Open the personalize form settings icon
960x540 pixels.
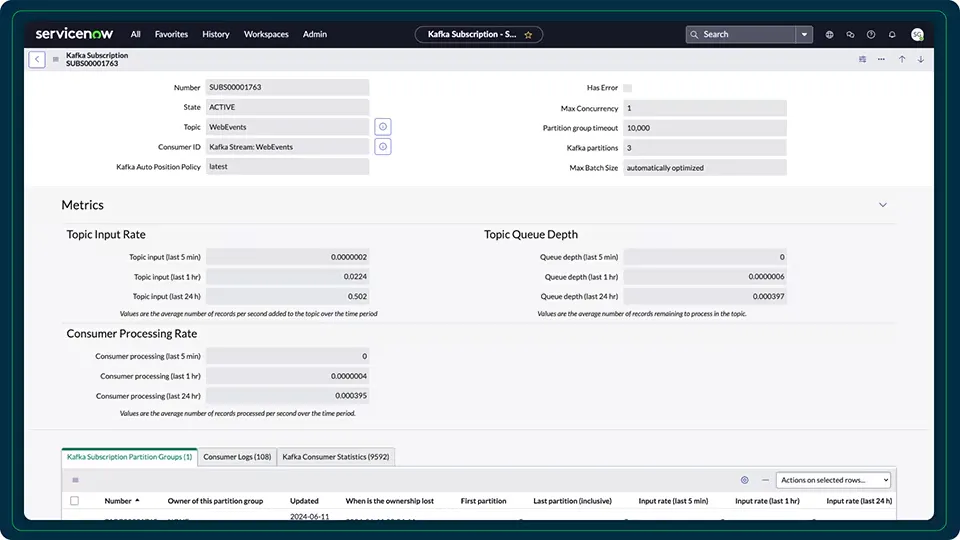point(862,59)
